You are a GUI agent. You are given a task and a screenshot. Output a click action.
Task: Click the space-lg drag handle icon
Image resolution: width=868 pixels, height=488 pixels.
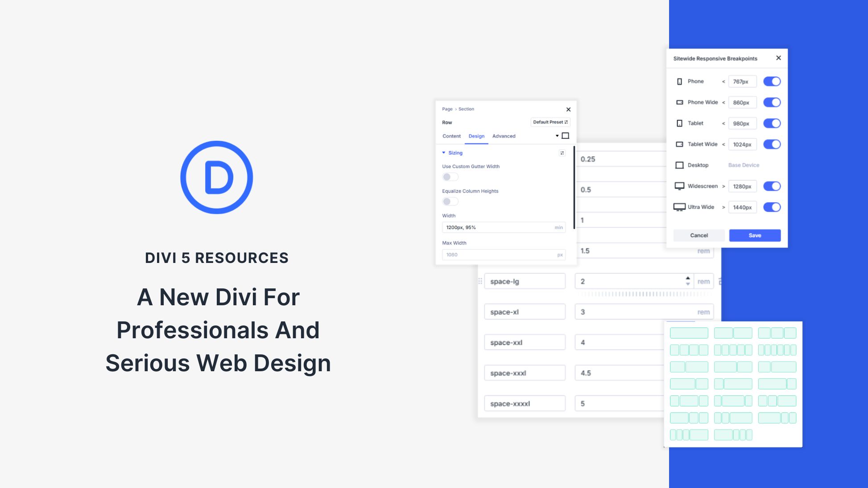[x=480, y=281]
